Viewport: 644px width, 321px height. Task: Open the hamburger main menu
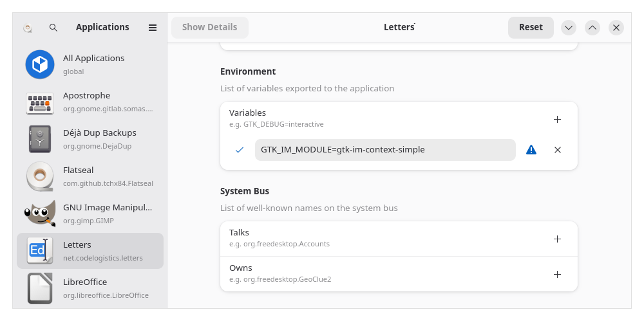[153, 28]
